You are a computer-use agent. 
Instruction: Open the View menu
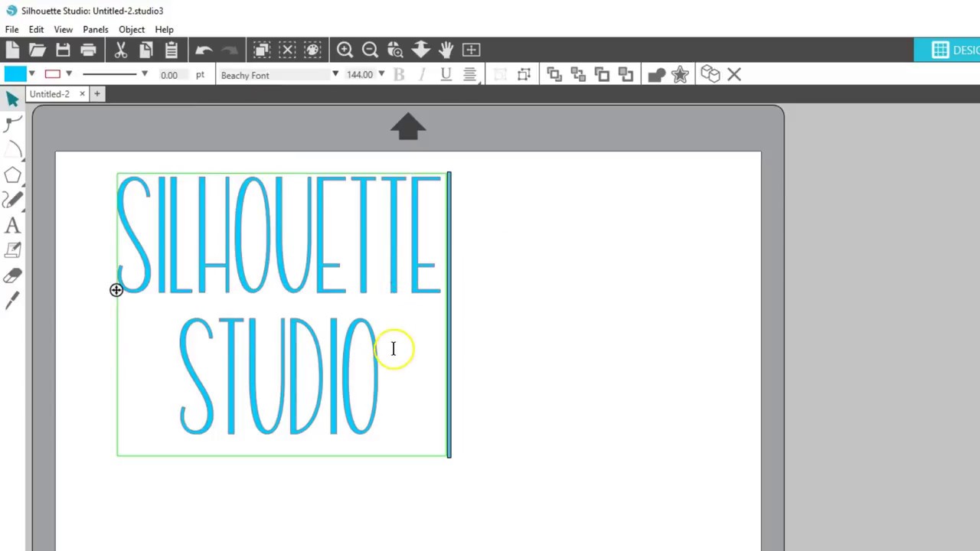click(x=63, y=30)
